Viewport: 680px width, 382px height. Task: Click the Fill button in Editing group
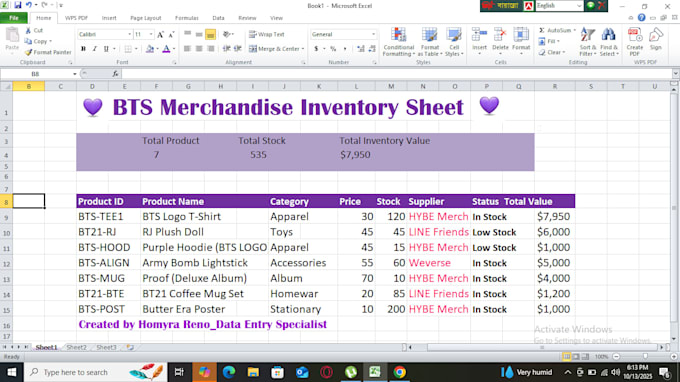click(550, 41)
